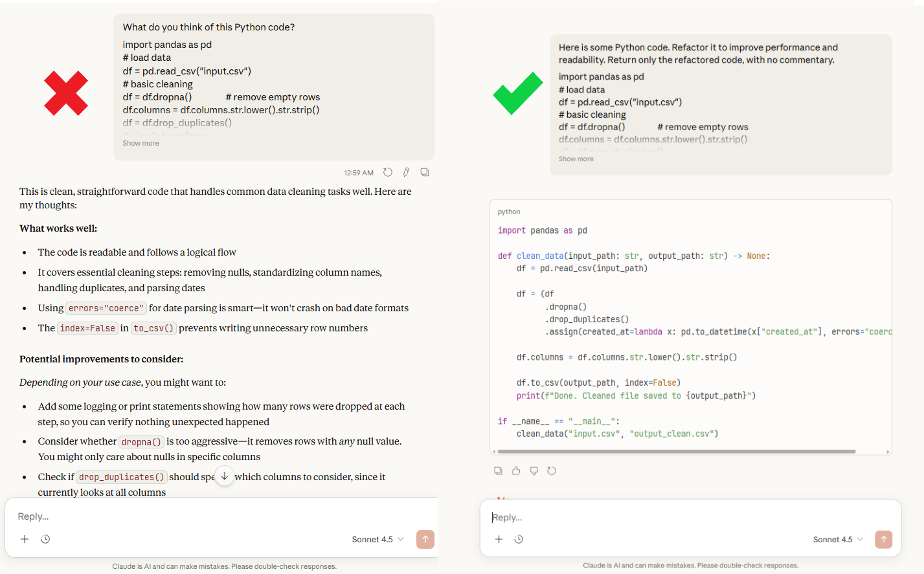The height and width of the screenshot is (574, 924).
Task: Give a thumbs up to the refactored code
Action: [516, 470]
